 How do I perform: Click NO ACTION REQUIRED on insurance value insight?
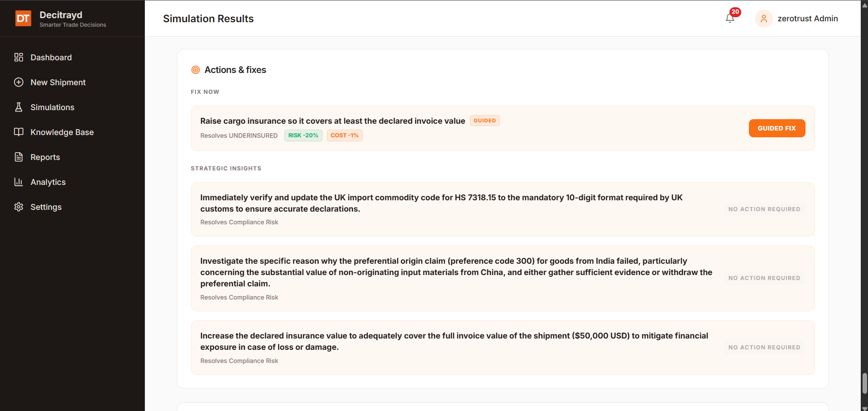[764, 348]
